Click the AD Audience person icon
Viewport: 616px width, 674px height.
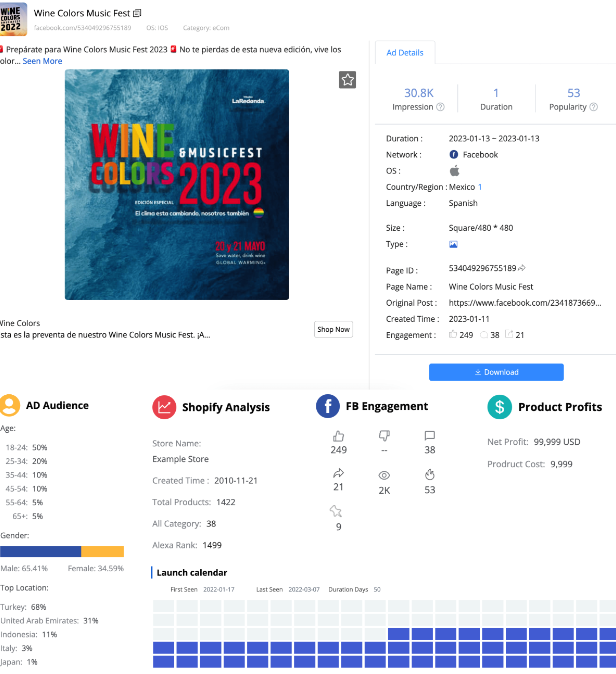pyautogui.click(x=9, y=405)
